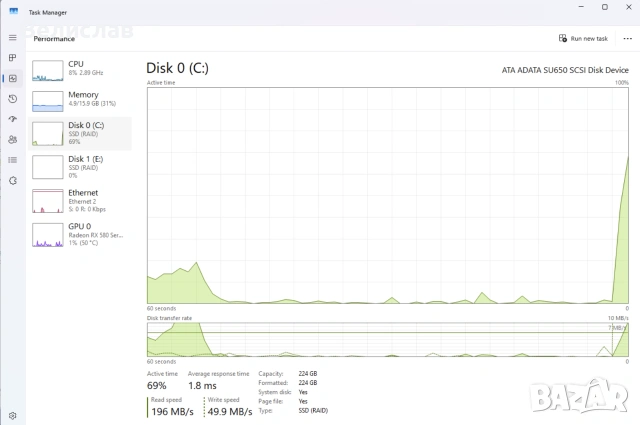Go to the Processes page icon
This screenshot has height=425, width=640.
pos(13,58)
